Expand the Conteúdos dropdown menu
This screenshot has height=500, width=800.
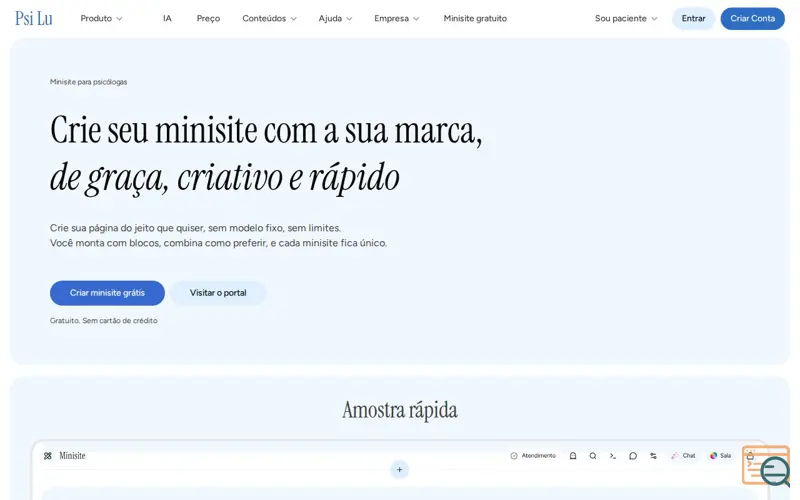[x=269, y=18]
